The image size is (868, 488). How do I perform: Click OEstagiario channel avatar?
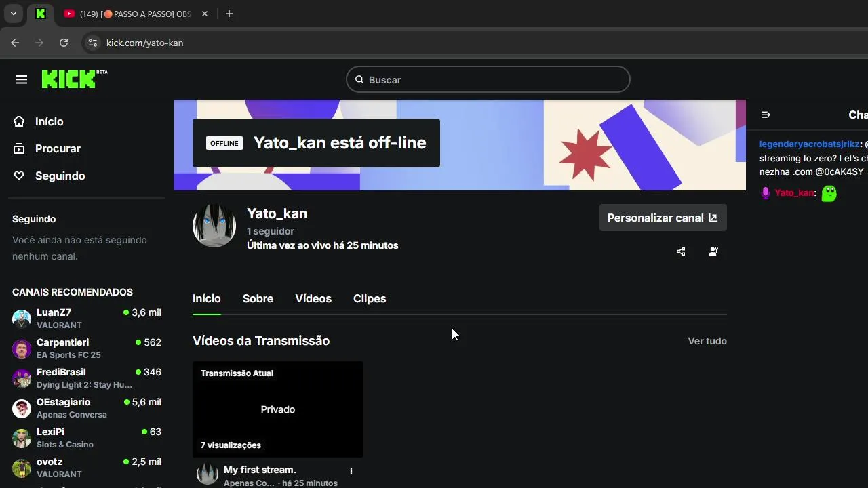(x=22, y=408)
